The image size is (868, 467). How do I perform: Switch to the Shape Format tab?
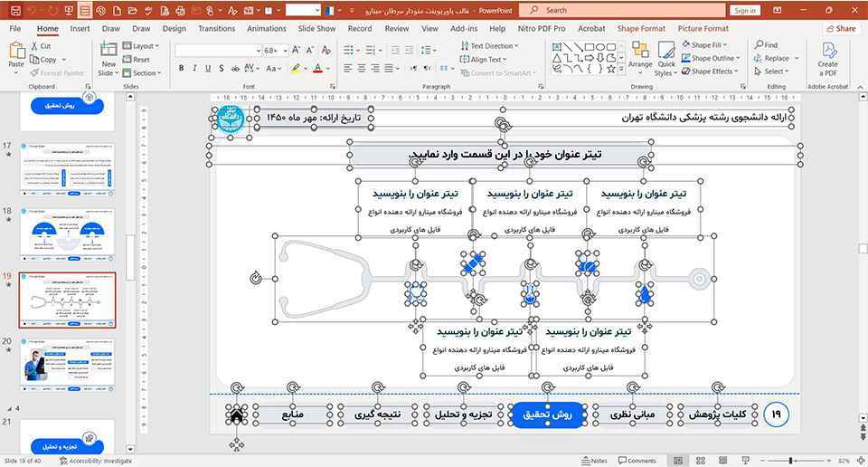click(x=641, y=28)
